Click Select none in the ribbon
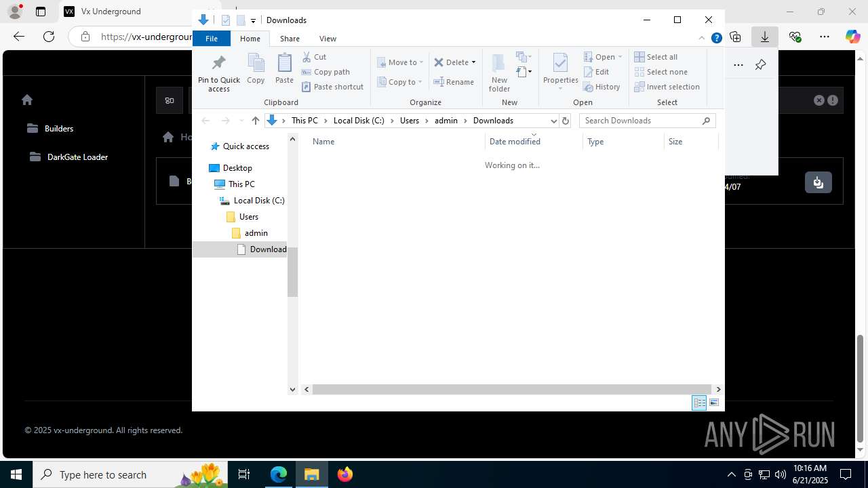The image size is (868, 488). [661, 72]
